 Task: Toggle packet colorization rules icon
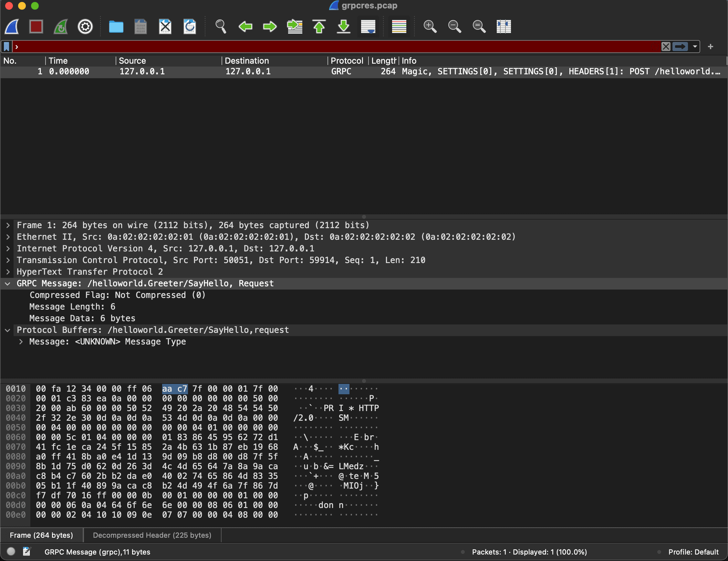pyautogui.click(x=399, y=26)
